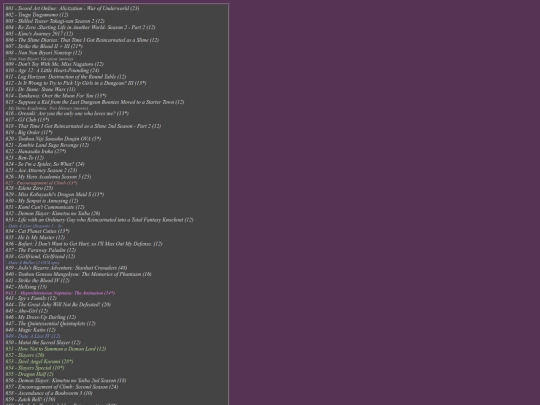Select the GJ Club row
This screenshot has height=405, width=540.
coord(27,120)
